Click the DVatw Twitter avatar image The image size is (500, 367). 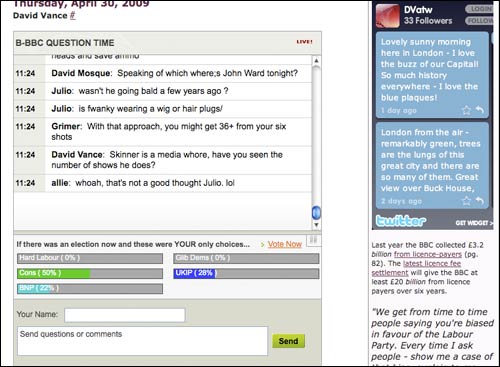coord(388,15)
